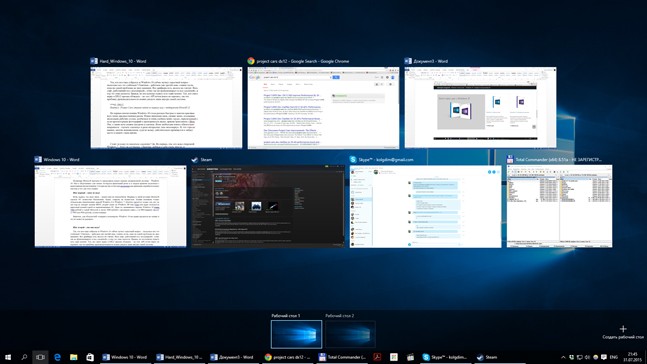Switch to Hard_Windows_10 Word taskbar button

(x=179, y=357)
